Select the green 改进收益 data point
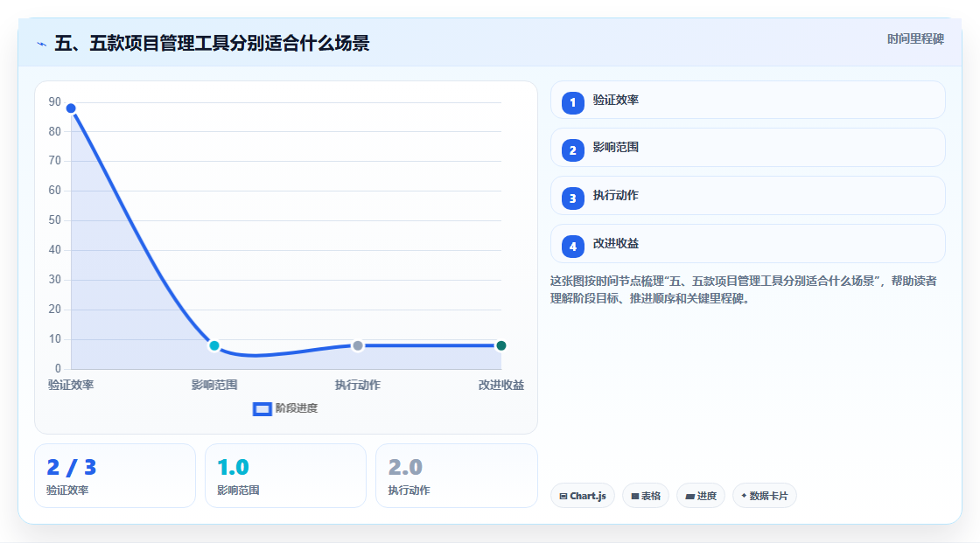This screenshot has width=980, height=543. 500,345
